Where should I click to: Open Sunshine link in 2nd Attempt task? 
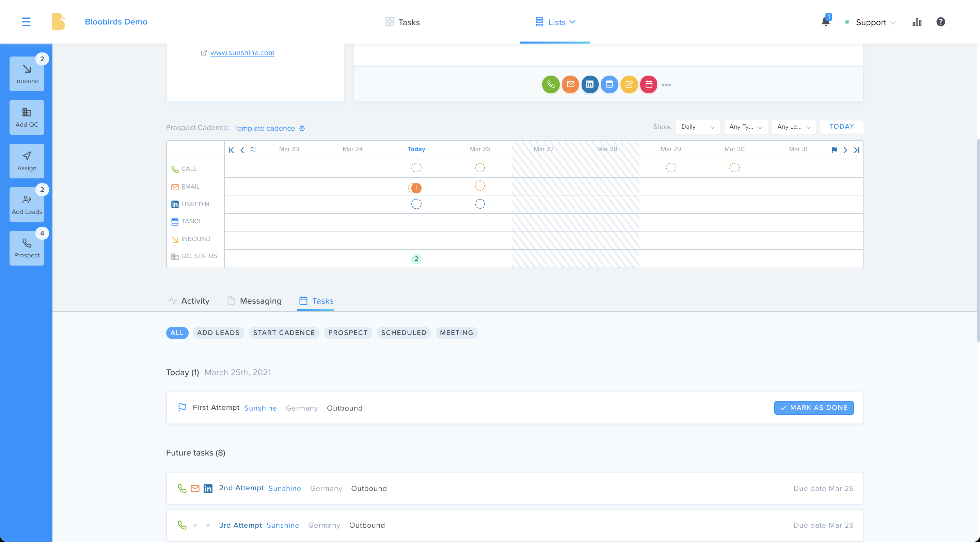(285, 488)
